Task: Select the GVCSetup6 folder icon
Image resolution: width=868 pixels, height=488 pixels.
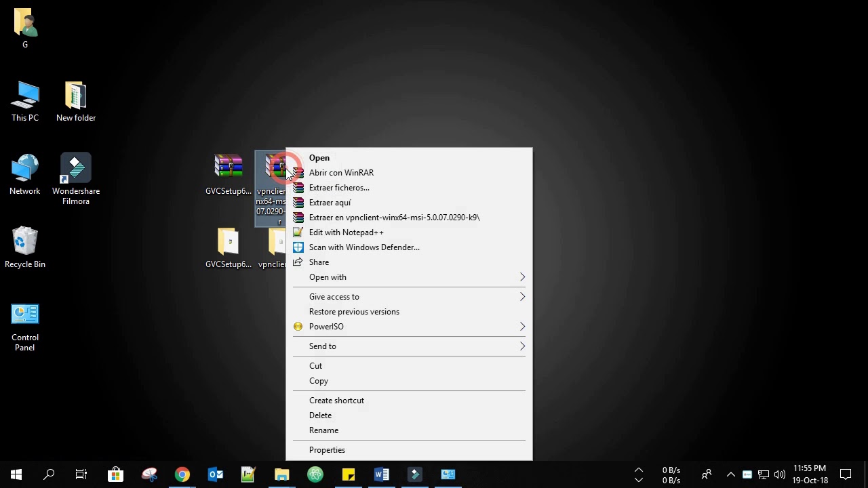Action: click(229, 248)
